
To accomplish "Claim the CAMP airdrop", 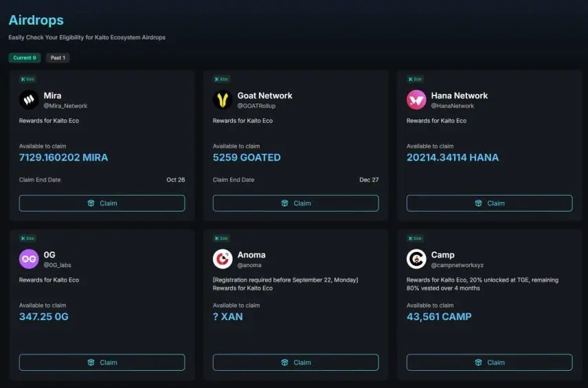I will [489, 363].
